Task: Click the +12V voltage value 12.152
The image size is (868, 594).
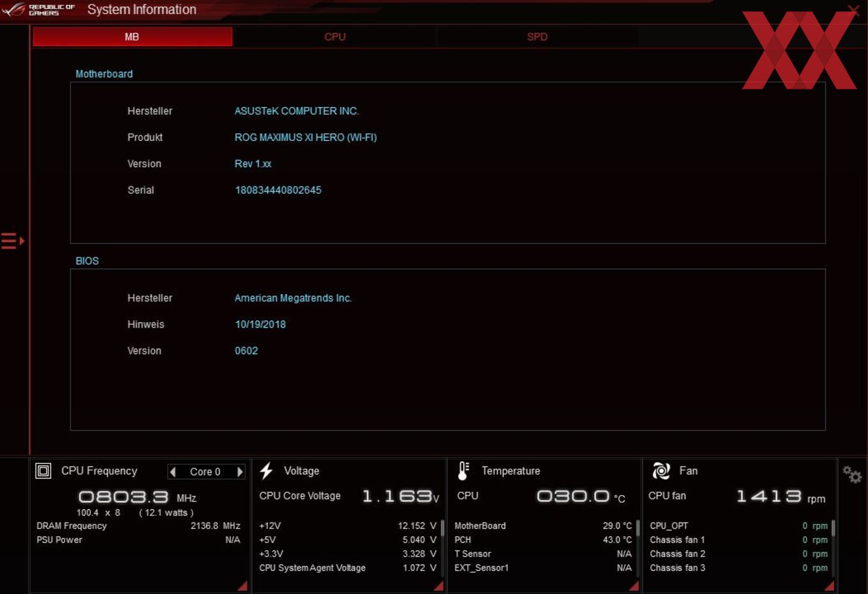Action: 417,526
